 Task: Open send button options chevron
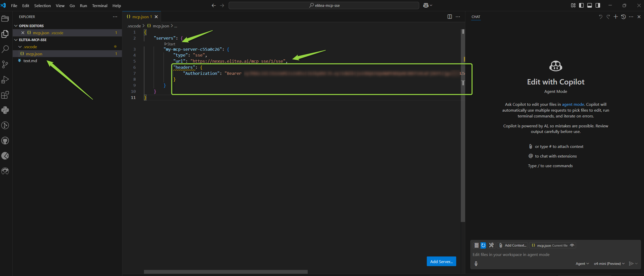[x=636, y=264]
